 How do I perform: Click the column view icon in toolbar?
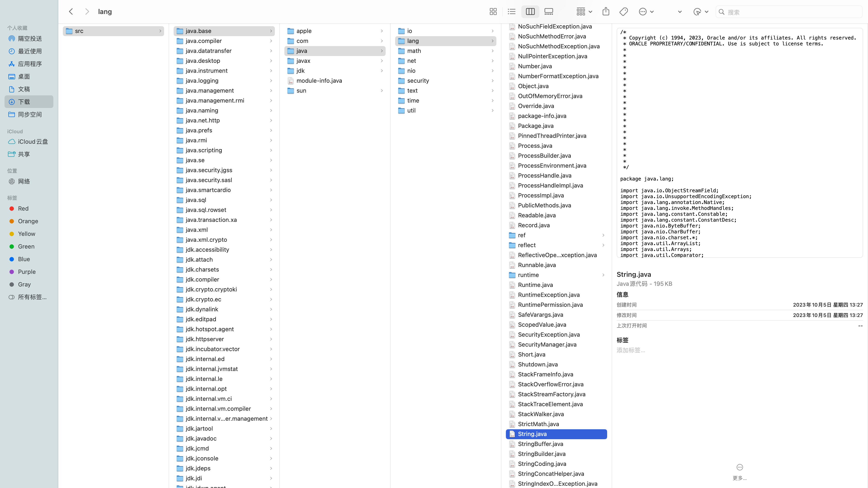pos(530,11)
